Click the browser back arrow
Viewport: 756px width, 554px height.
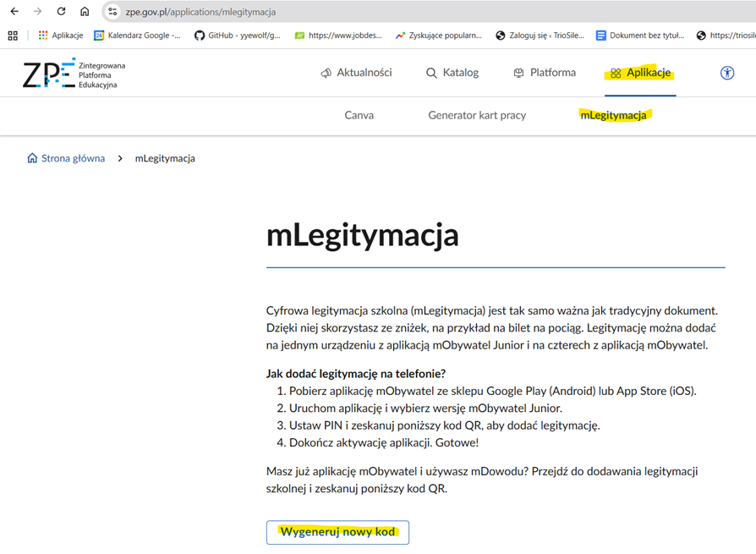coord(14,12)
